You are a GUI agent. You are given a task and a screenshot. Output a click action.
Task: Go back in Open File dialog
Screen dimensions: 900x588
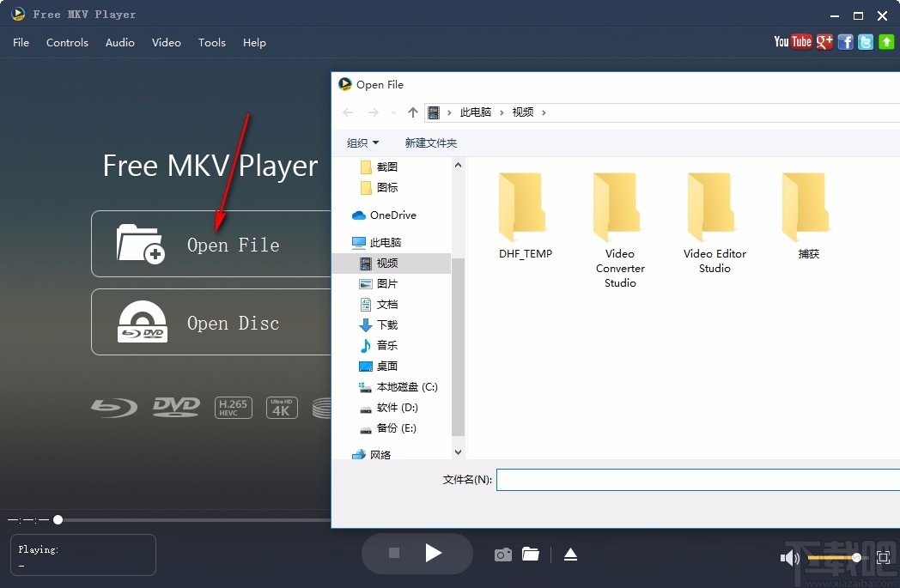point(348,112)
